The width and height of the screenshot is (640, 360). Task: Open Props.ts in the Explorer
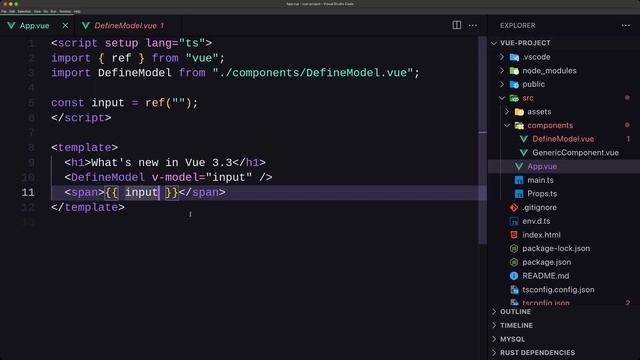(542, 194)
